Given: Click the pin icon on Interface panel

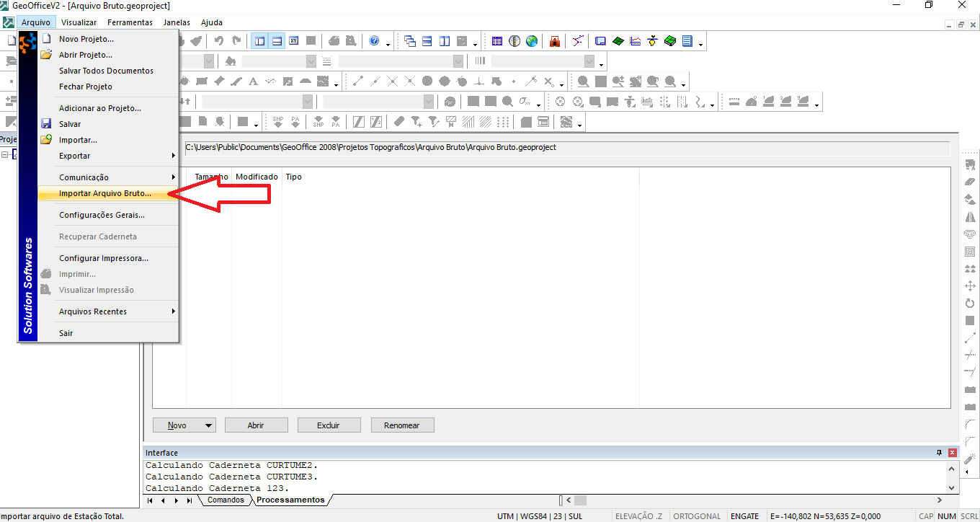Looking at the screenshot, I should (939, 453).
